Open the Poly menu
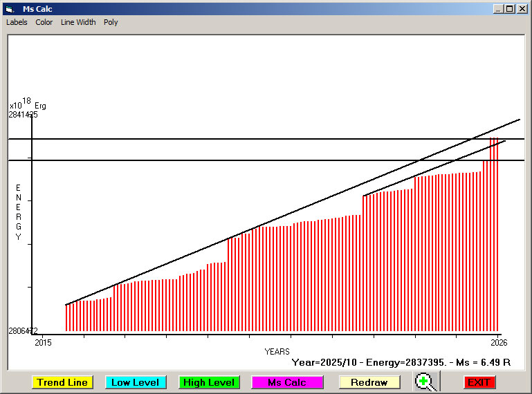 111,22
